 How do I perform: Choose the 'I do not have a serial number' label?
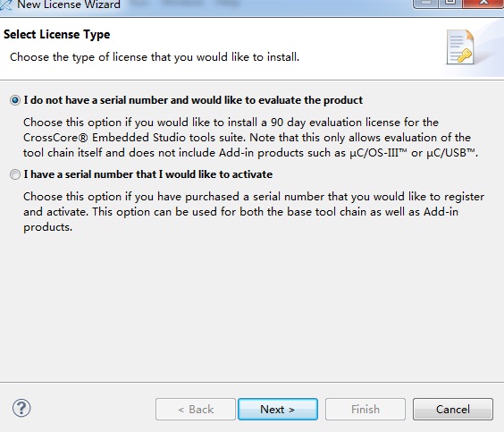pos(193,100)
